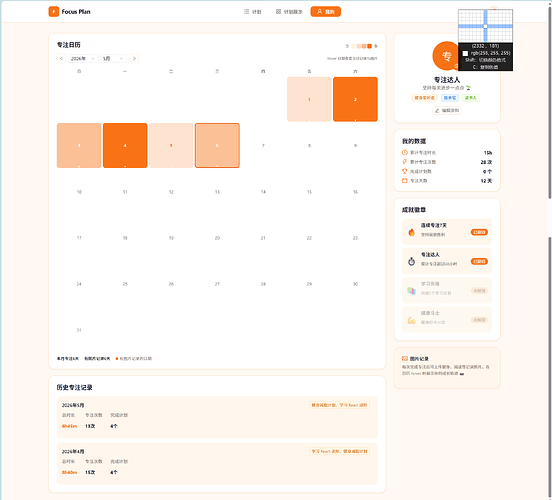
Task: Click unearned label on study badge
Action: [479, 290]
